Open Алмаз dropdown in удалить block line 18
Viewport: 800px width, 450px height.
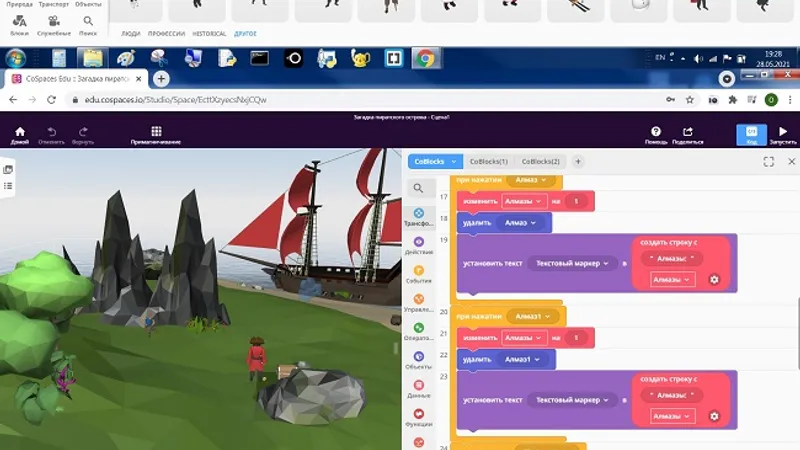[x=520, y=223]
